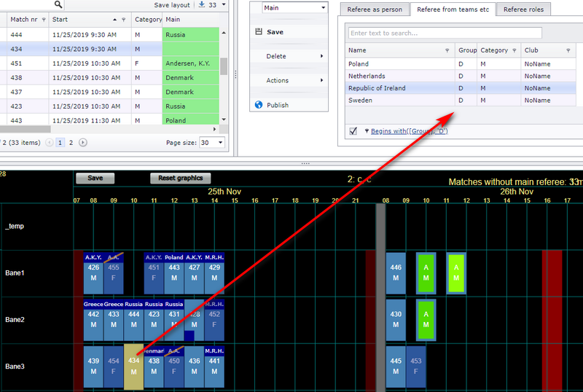Select Sweden in referee teams list

461,100
